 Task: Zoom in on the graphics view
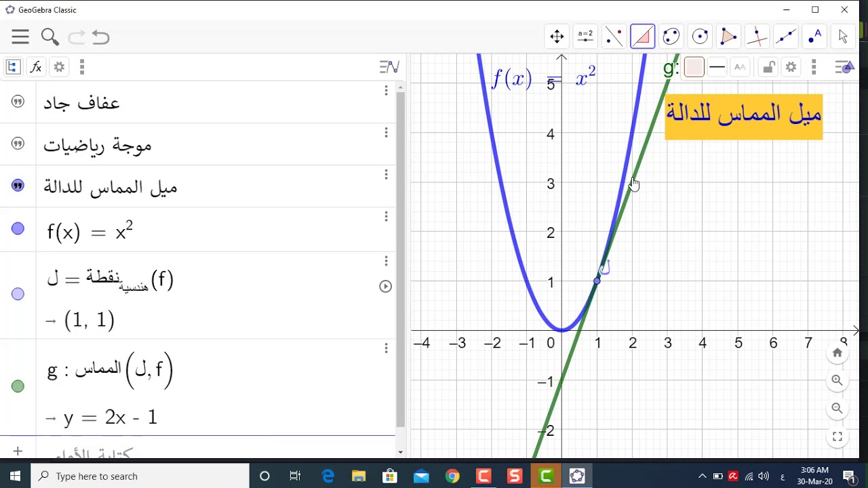click(x=837, y=380)
